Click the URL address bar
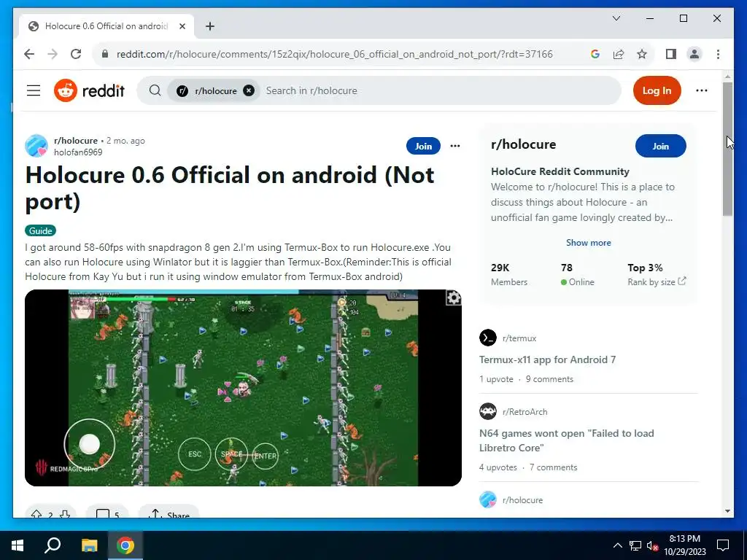The height and width of the screenshot is (560, 747). (334, 54)
